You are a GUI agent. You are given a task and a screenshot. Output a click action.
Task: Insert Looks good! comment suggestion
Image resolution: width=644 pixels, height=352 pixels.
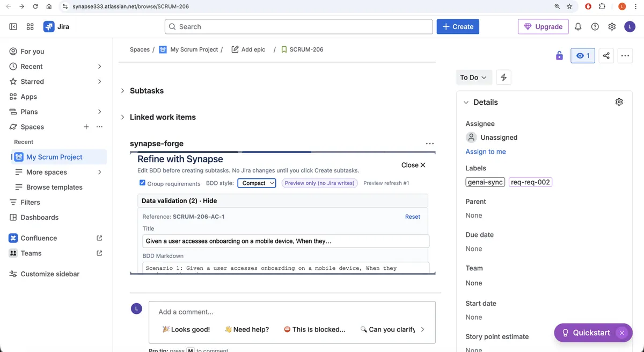186,329
